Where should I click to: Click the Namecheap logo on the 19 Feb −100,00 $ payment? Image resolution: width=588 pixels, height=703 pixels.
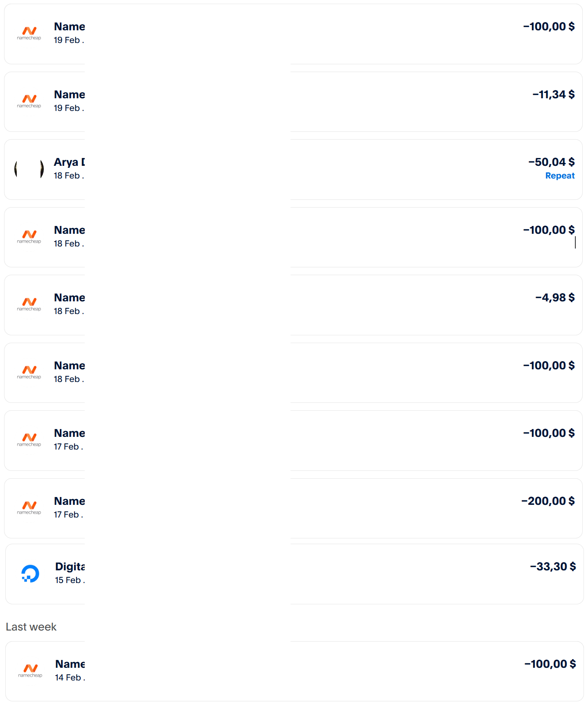click(x=29, y=33)
